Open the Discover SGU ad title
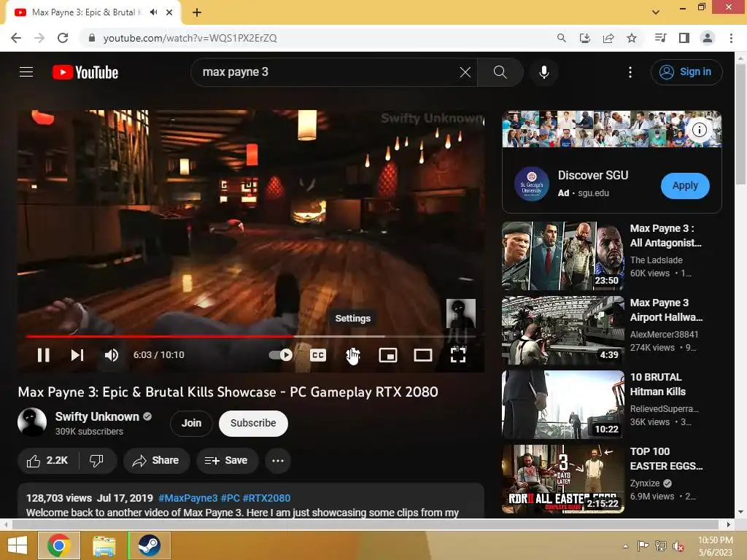 [x=593, y=175]
